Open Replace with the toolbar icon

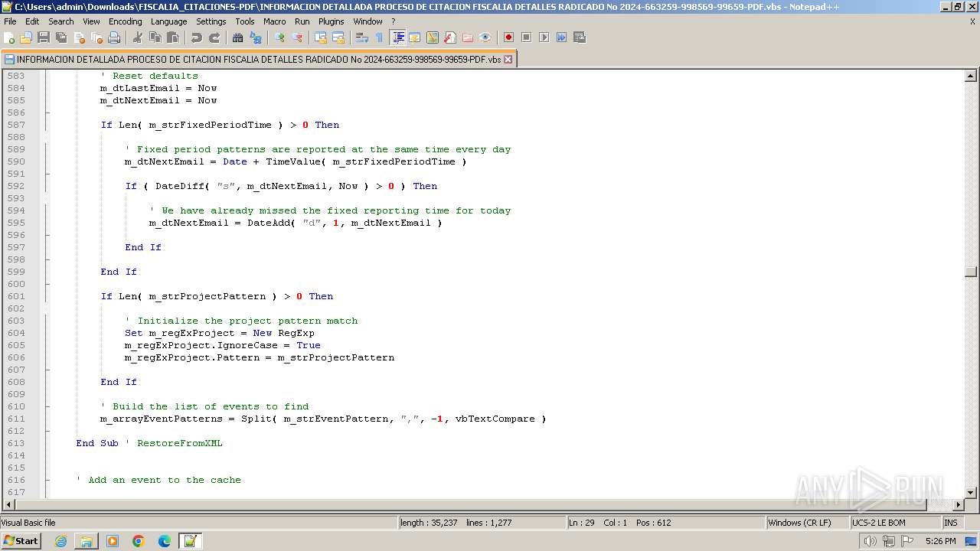click(x=256, y=37)
